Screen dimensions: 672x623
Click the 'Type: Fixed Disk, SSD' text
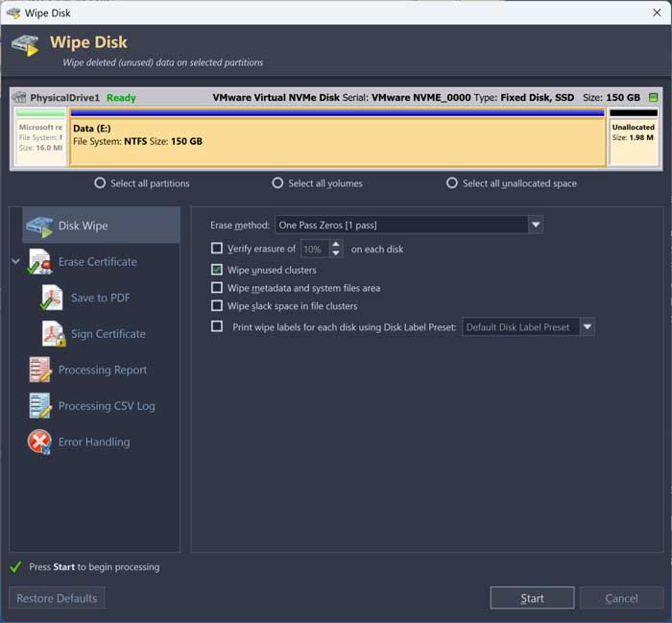(524, 97)
